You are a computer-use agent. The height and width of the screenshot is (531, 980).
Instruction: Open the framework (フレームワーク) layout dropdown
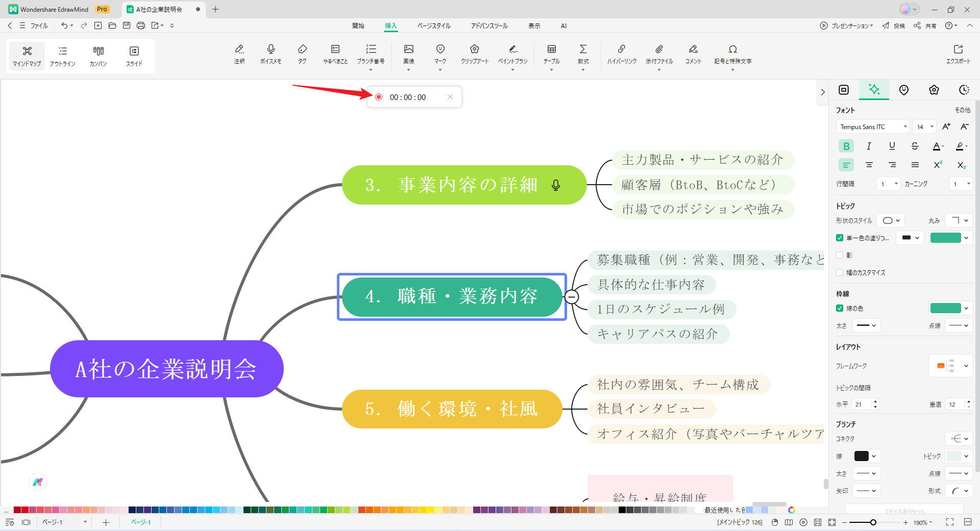(951, 366)
